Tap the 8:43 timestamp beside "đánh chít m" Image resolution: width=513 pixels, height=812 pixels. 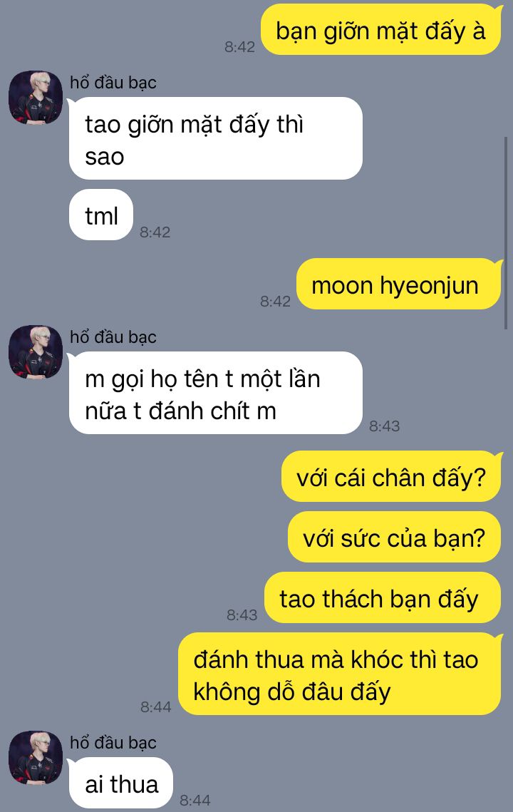(384, 426)
